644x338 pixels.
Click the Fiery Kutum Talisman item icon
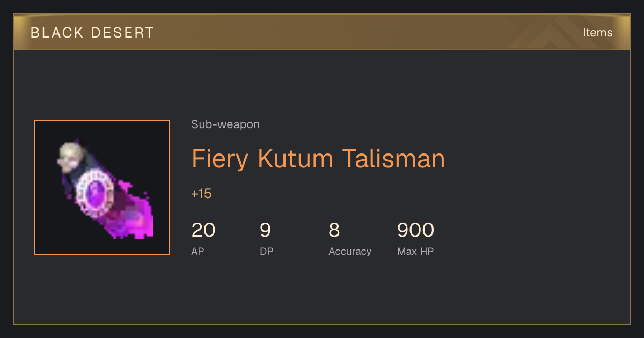point(102,187)
